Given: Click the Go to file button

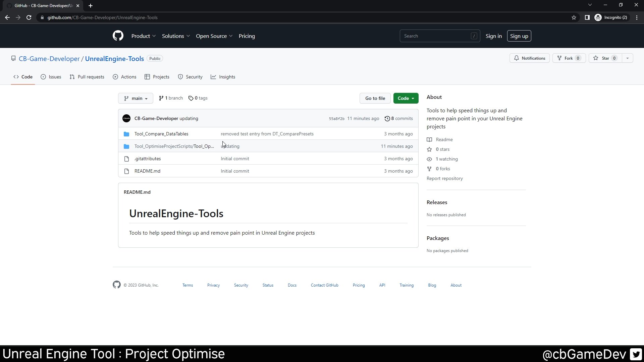Looking at the screenshot, I should (375, 98).
